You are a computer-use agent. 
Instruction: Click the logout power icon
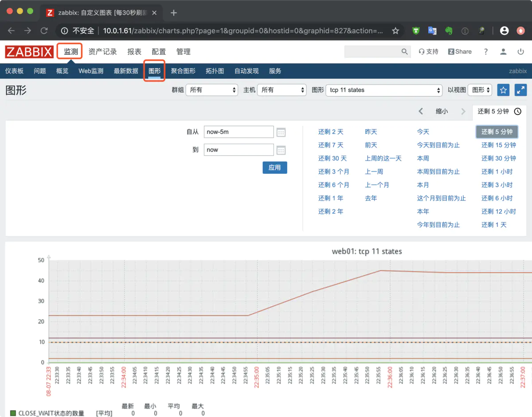tap(521, 51)
